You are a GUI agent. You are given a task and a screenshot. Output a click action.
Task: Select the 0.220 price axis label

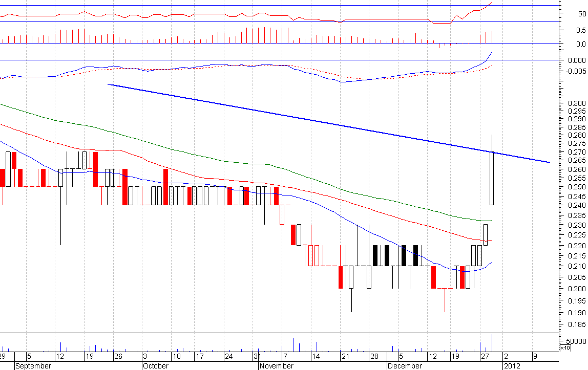pyautogui.click(x=577, y=246)
